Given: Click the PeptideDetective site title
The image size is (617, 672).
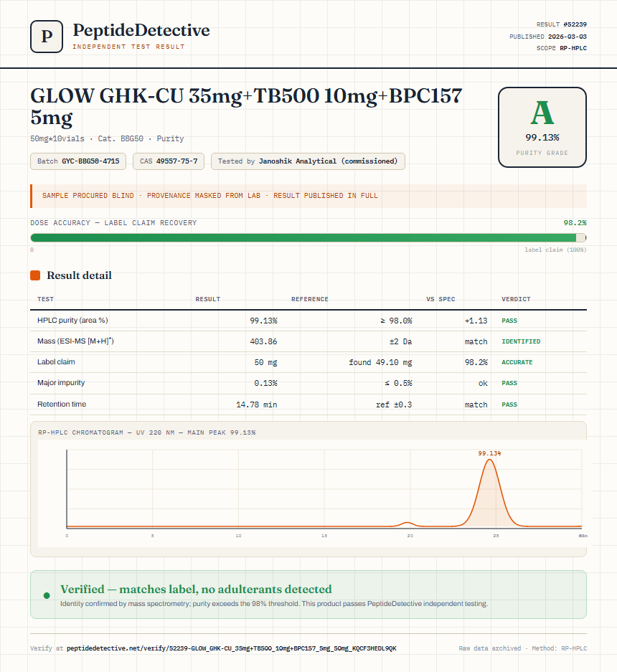Looking at the screenshot, I should coord(141,30).
